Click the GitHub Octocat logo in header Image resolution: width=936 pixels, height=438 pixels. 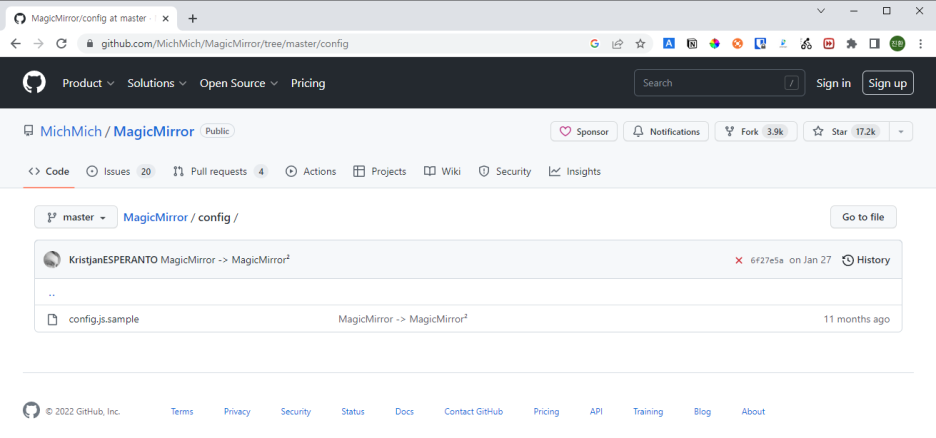[x=34, y=82]
